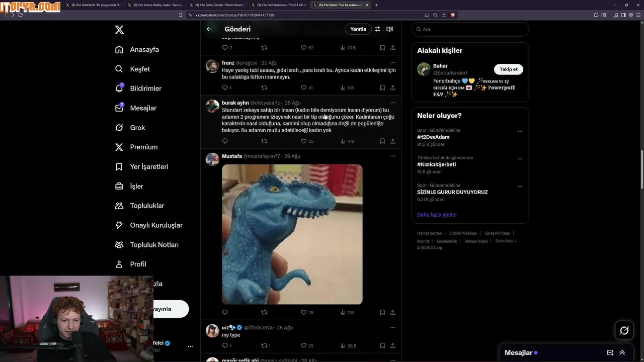Click the browser address bar URL
Viewport: 644px width, 362px height.
[x=234, y=15]
